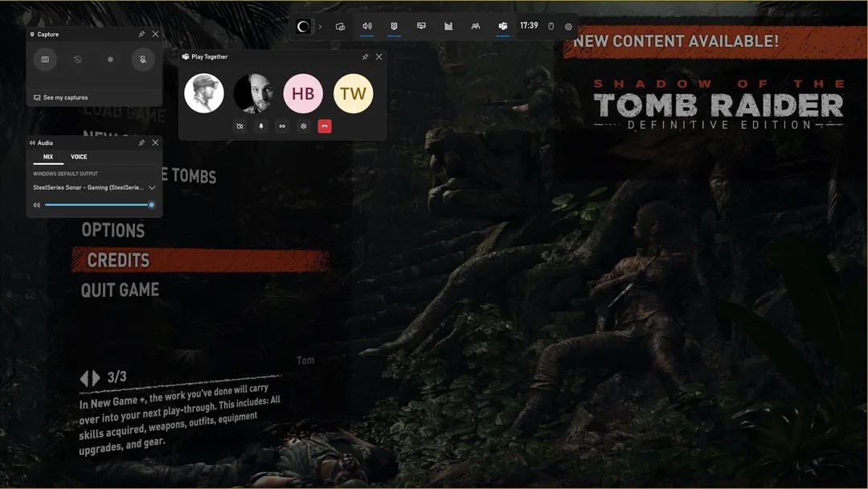Click the TW participant avatar
The image size is (868, 489).
(353, 93)
